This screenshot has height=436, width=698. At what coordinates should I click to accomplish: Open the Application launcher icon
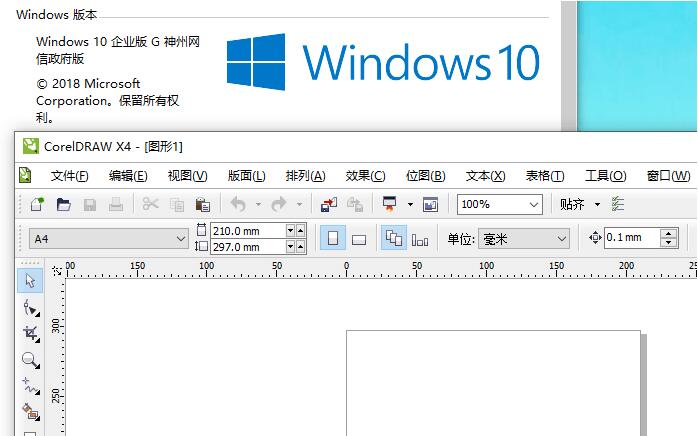point(390,204)
